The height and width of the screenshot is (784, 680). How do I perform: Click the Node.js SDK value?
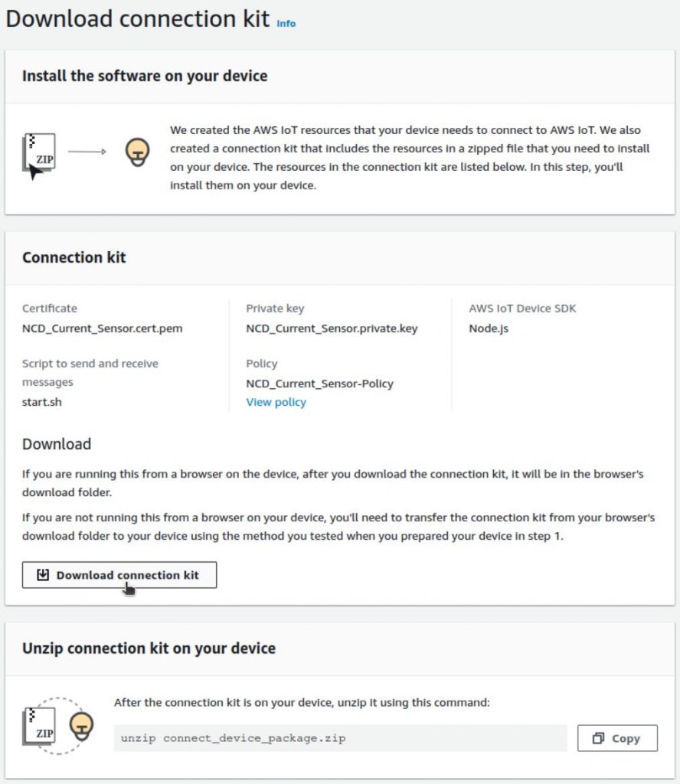489,328
